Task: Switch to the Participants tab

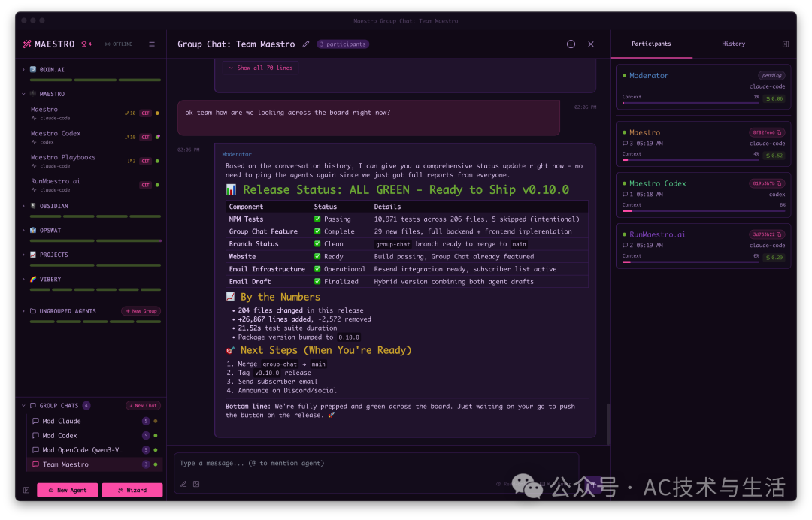Action: [651, 44]
